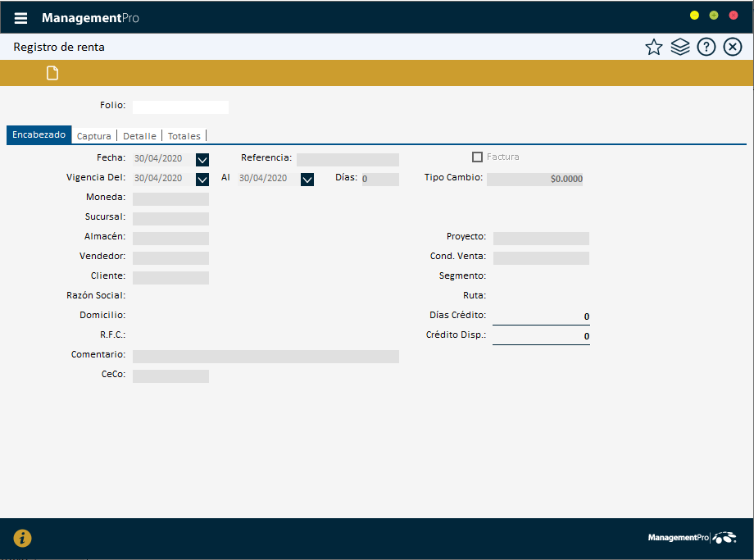Click the Días field
This screenshot has width=754, height=560.
click(380, 180)
